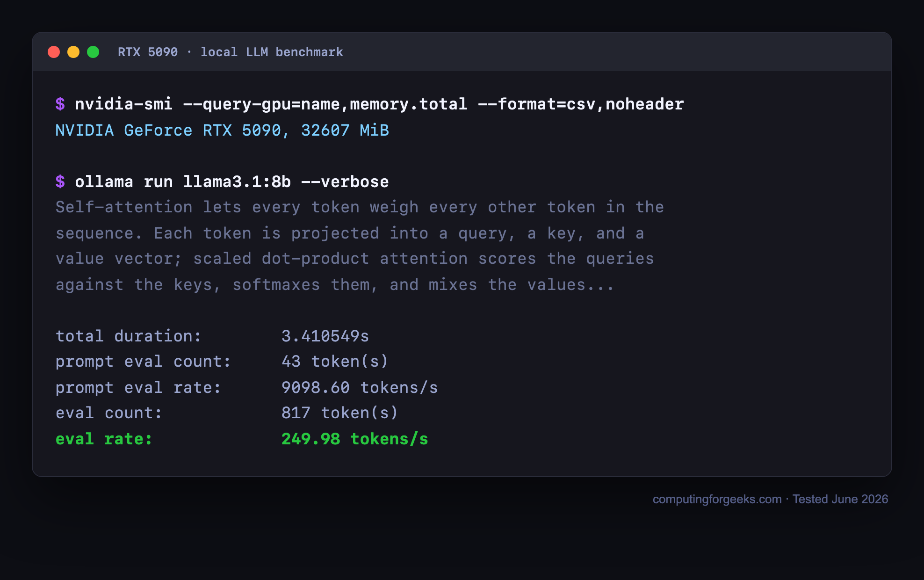This screenshot has width=924, height=580.
Task: Click the red close window dot
Action: (x=54, y=52)
